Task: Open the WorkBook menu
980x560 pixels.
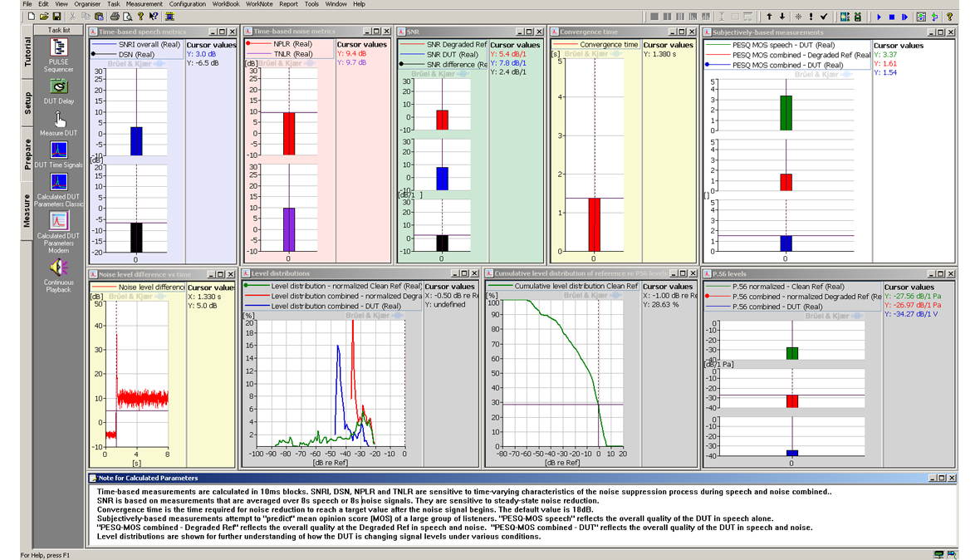Action: [226, 4]
